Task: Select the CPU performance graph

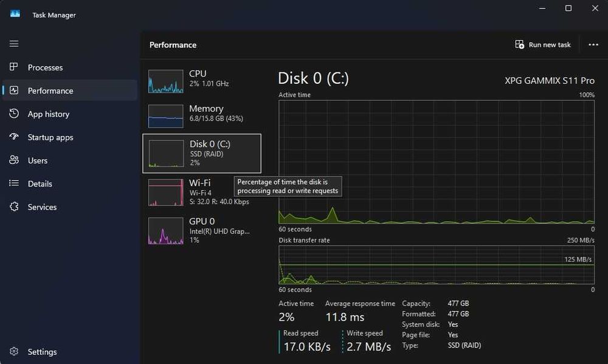Action: click(166, 81)
